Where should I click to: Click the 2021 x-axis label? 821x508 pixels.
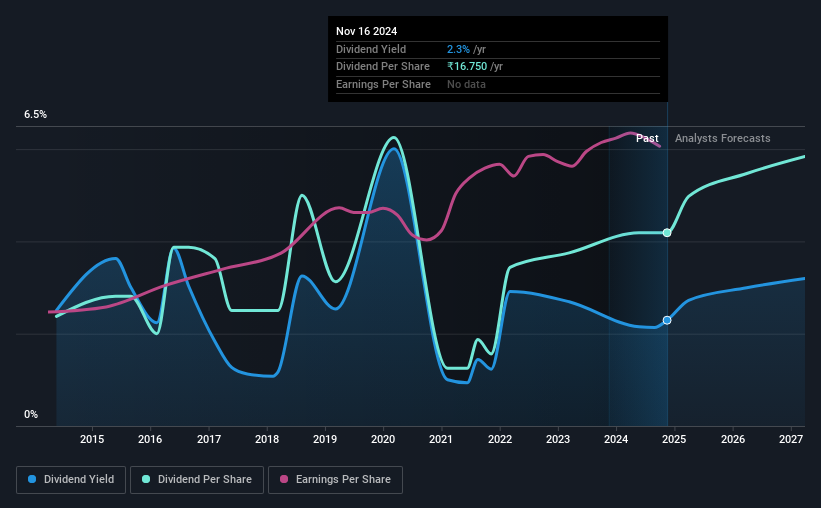pos(441,439)
